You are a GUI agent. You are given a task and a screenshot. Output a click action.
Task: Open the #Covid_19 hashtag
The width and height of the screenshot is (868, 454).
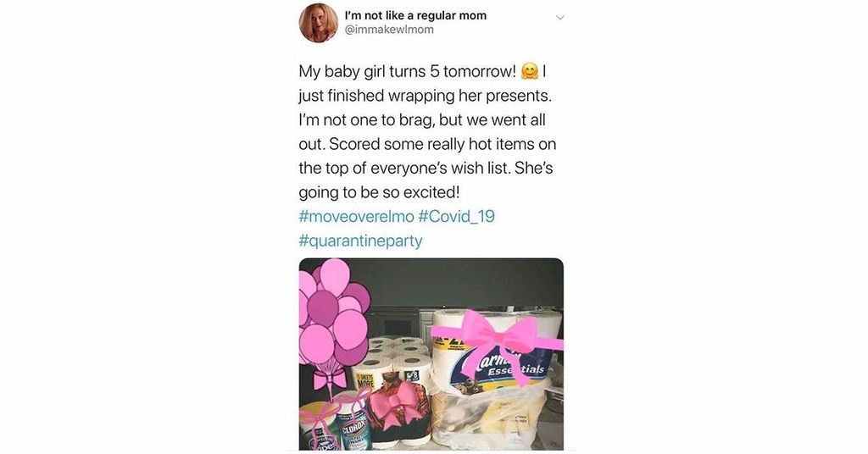click(456, 216)
